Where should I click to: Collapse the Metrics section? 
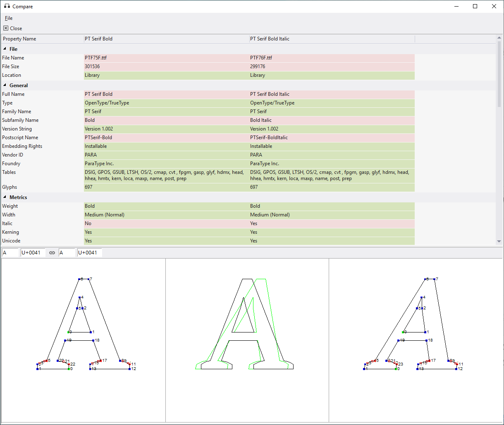pos(5,197)
